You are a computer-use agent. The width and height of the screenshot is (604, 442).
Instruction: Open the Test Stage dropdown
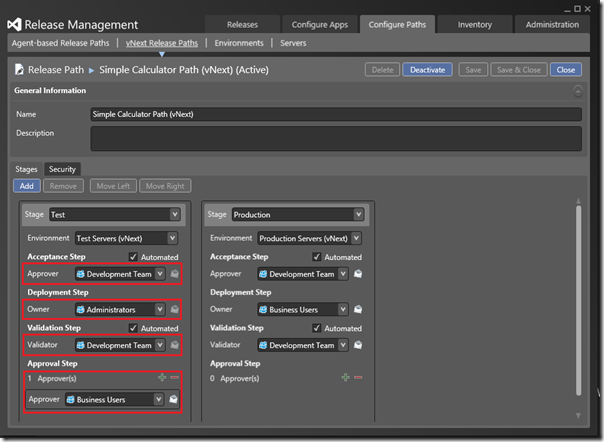pyautogui.click(x=175, y=214)
